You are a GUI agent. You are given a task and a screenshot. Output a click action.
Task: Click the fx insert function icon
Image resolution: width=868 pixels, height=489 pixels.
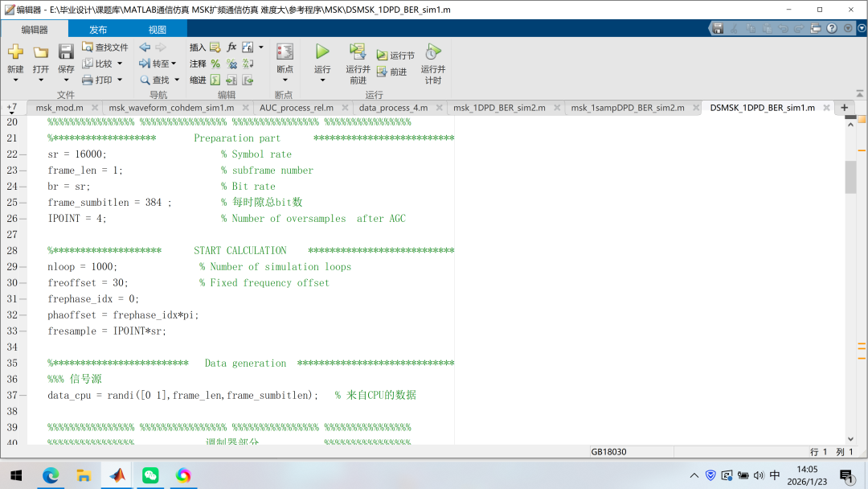click(231, 47)
